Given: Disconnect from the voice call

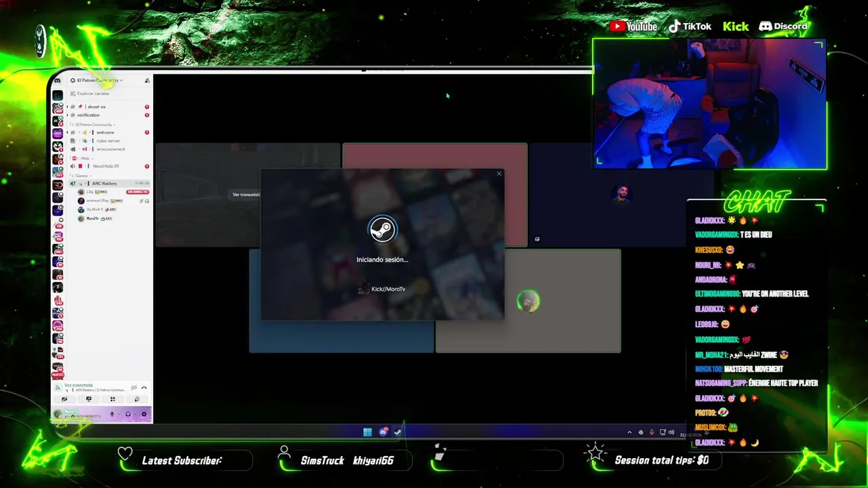Looking at the screenshot, I should [x=144, y=388].
